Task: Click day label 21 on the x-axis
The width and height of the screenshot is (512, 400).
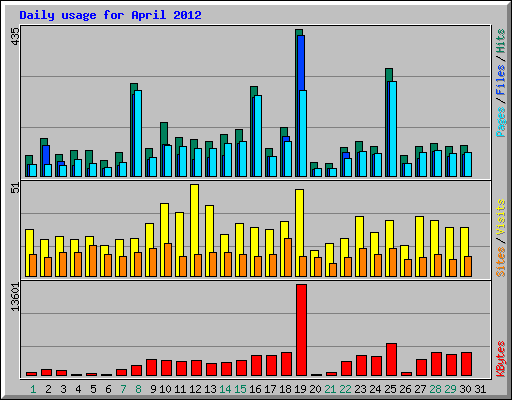Action: [330, 389]
